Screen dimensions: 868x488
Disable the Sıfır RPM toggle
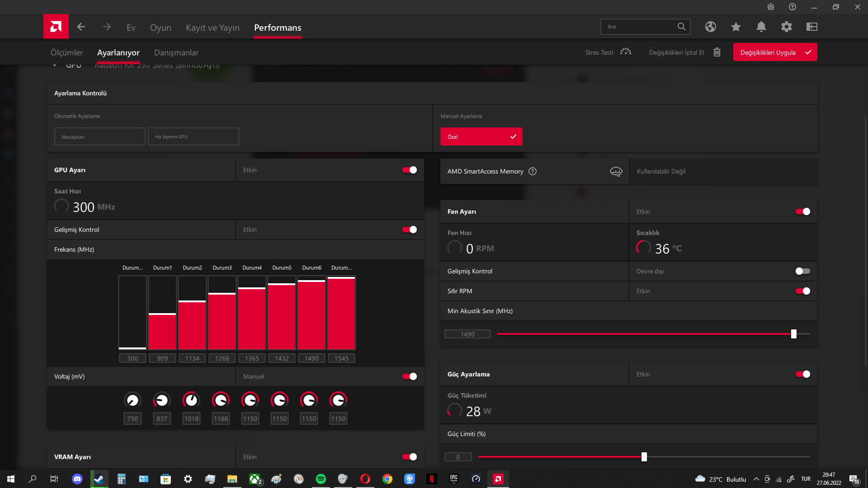click(x=802, y=291)
